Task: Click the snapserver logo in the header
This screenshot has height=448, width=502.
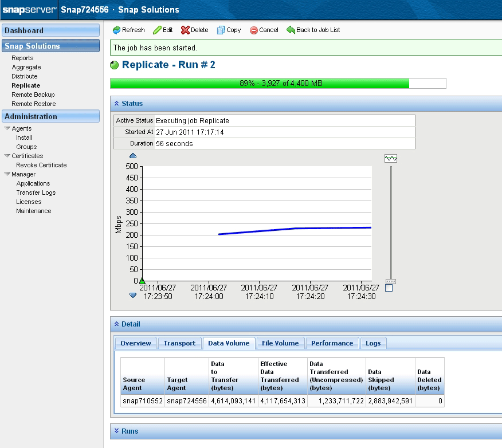Action: (29, 10)
